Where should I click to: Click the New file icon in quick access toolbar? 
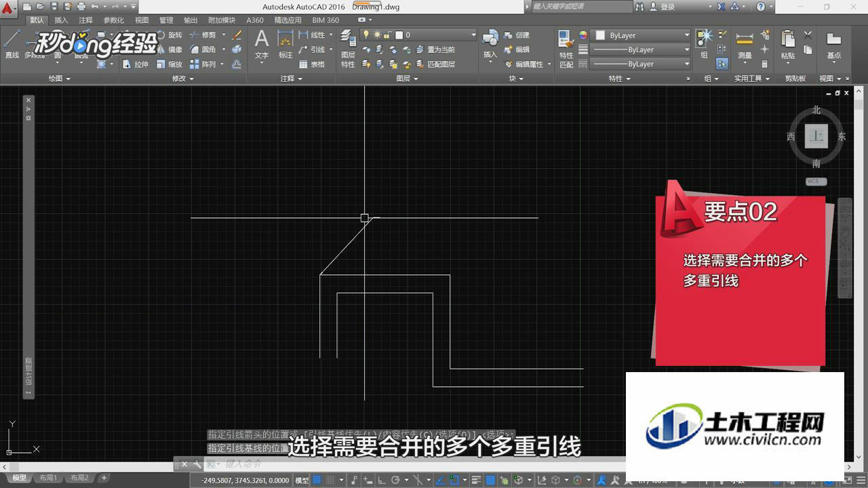(x=27, y=7)
